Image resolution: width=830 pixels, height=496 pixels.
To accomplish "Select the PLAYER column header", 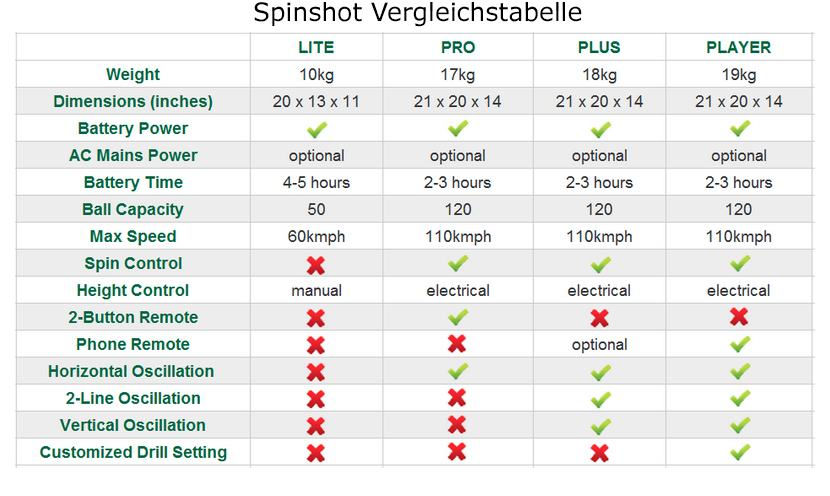I will (739, 47).
